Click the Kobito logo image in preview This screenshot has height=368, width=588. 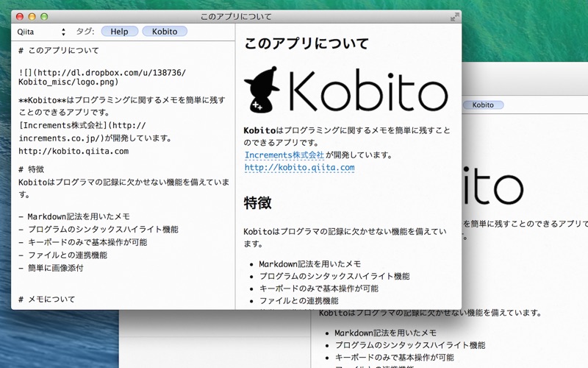pyautogui.click(x=345, y=90)
